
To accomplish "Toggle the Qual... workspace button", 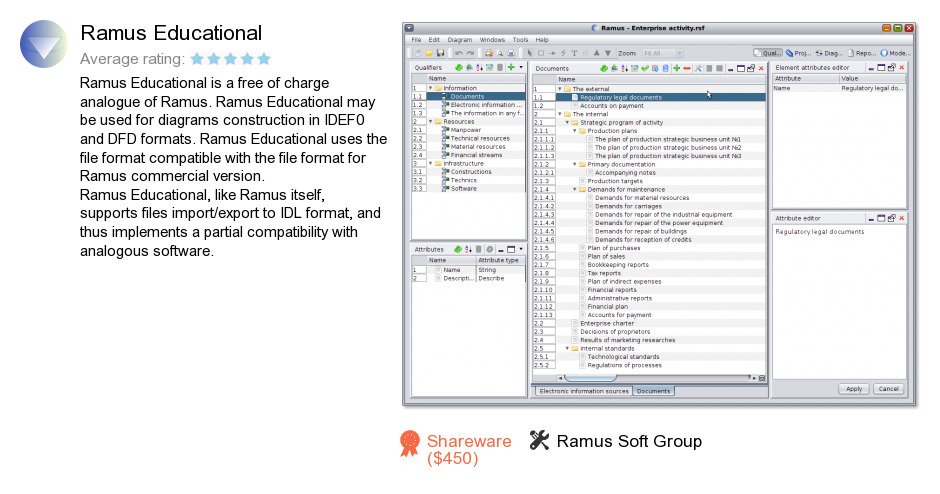I will pos(768,53).
